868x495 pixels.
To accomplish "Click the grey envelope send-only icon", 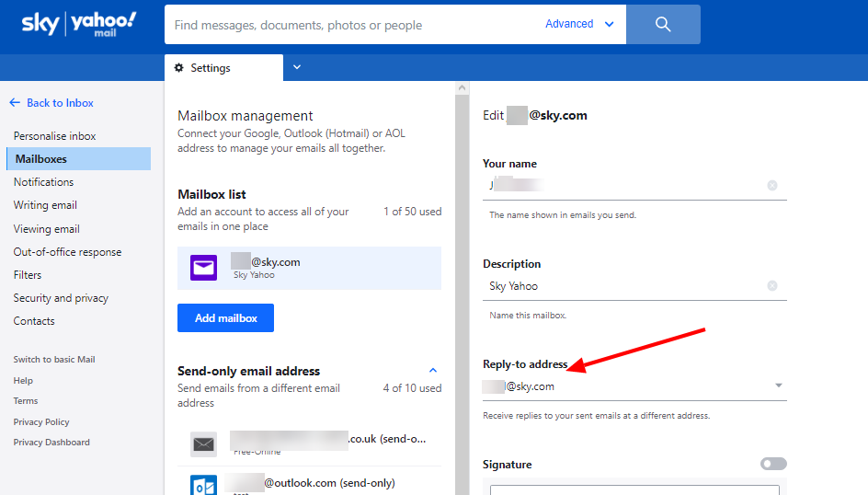I will point(203,444).
